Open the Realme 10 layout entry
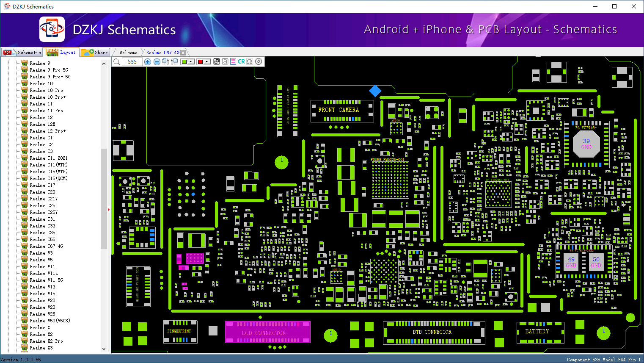The width and height of the screenshot is (644, 363). (41, 83)
